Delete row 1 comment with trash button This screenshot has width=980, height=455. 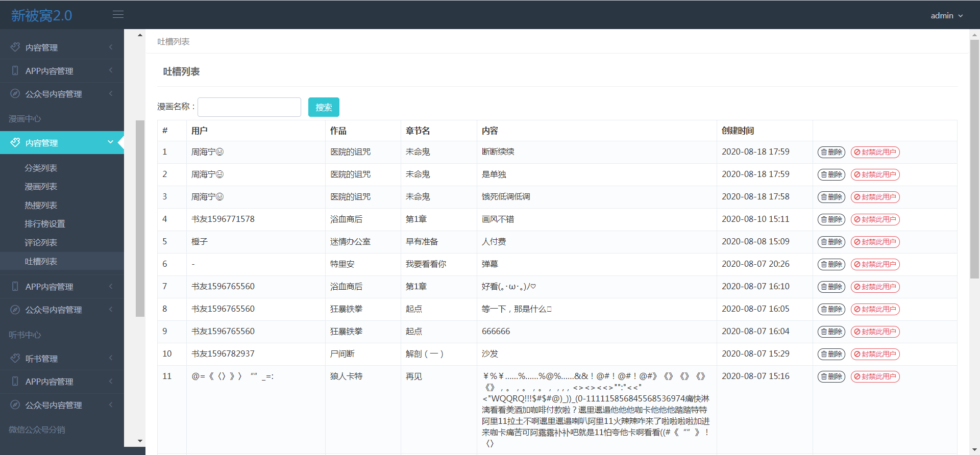[x=831, y=152]
